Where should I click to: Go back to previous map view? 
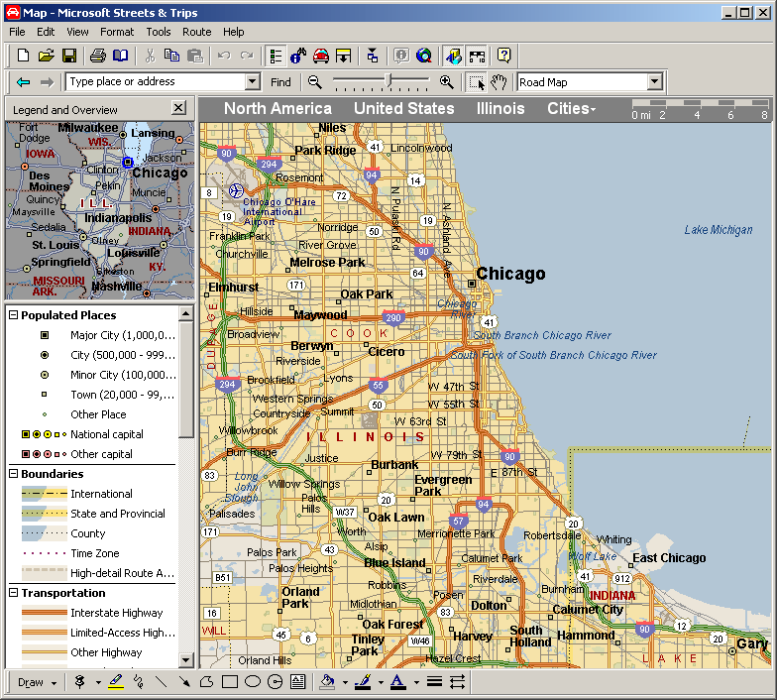coord(24,81)
